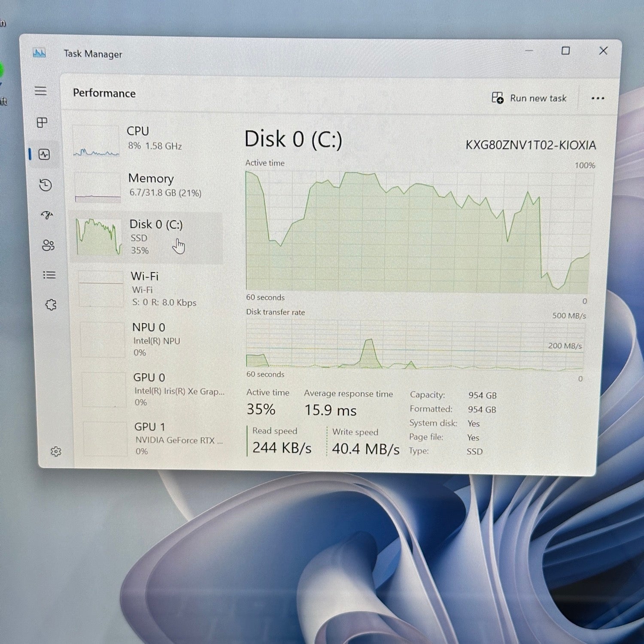
Task: Click the Disk Active time graph
Action: tap(417, 232)
